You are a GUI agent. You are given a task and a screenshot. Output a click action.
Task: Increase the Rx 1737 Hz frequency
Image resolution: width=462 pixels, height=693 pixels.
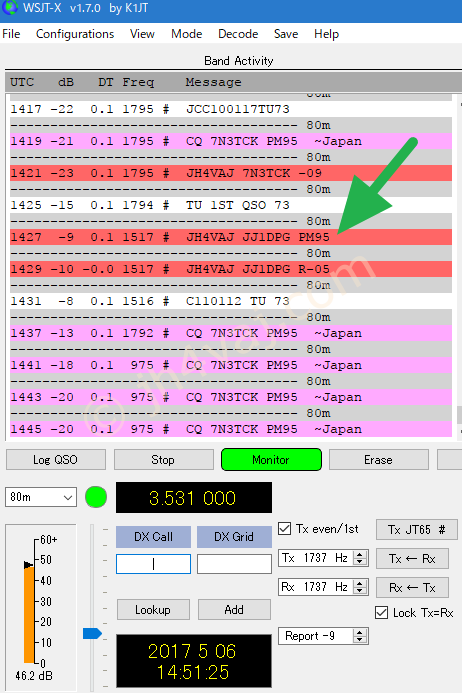click(x=360, y=583)
